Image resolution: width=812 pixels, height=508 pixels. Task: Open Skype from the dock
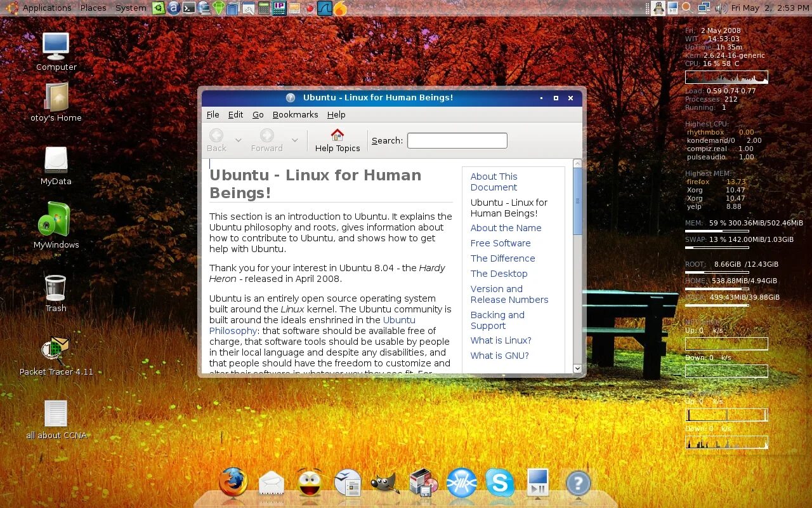(x=500, y=483)
